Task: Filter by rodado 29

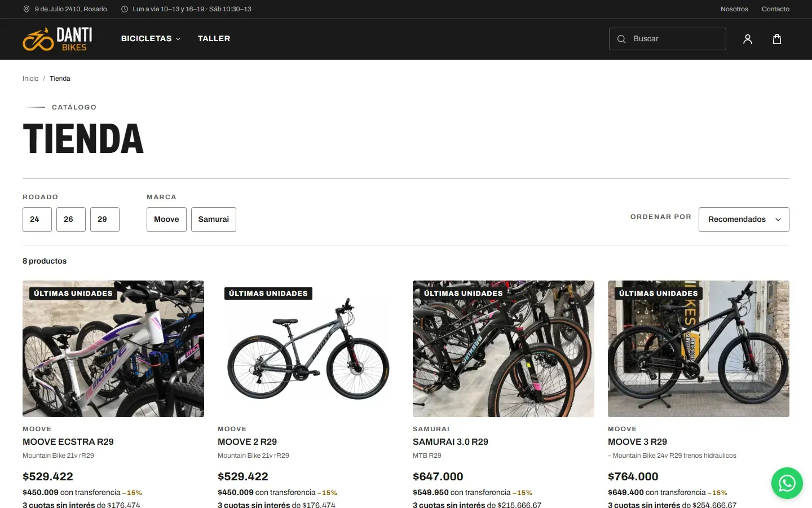Action: pos(105,220)
